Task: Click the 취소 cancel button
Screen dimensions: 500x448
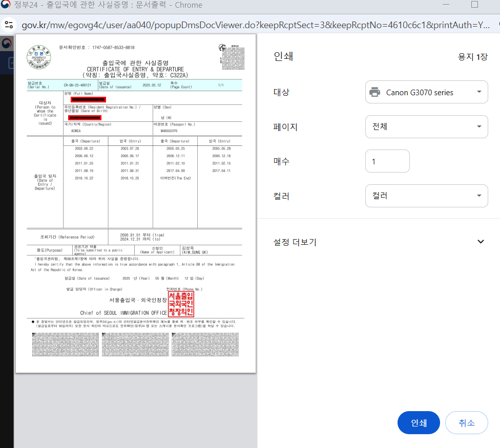Action: tap(467, 422)
